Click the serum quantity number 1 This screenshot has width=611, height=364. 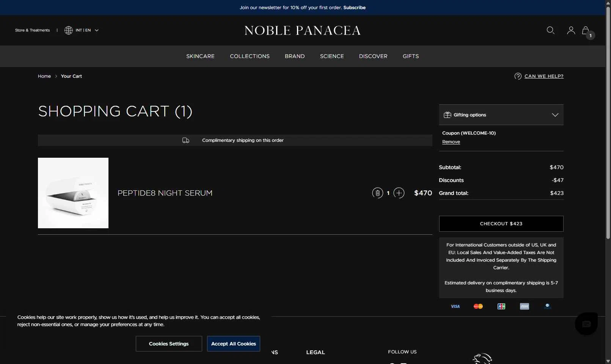[388, 193]
